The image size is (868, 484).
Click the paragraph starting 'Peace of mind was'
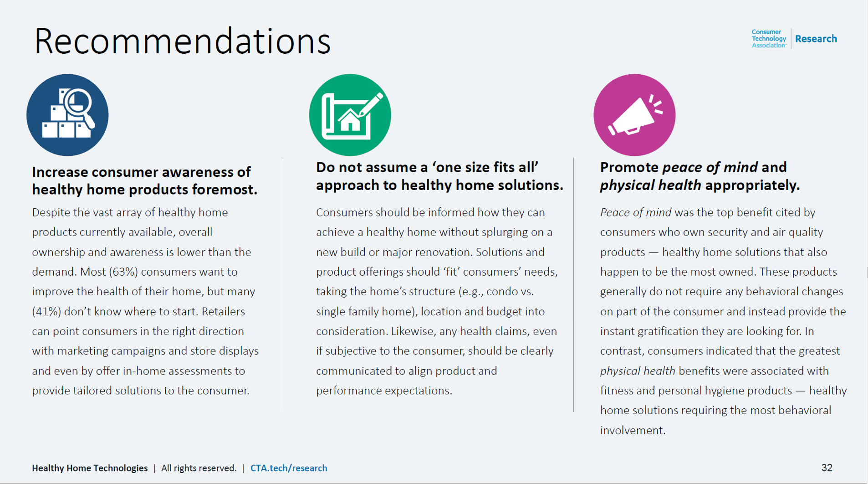[723, 321]
